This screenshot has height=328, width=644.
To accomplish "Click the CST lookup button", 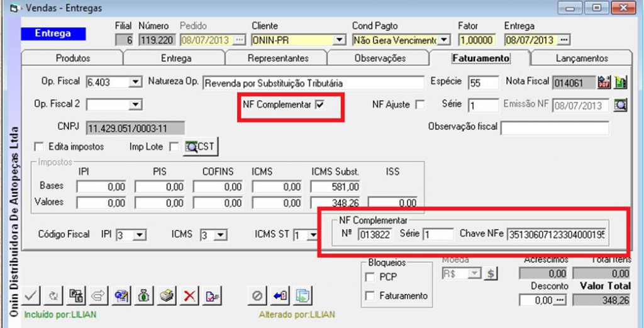I will [201, 147].
